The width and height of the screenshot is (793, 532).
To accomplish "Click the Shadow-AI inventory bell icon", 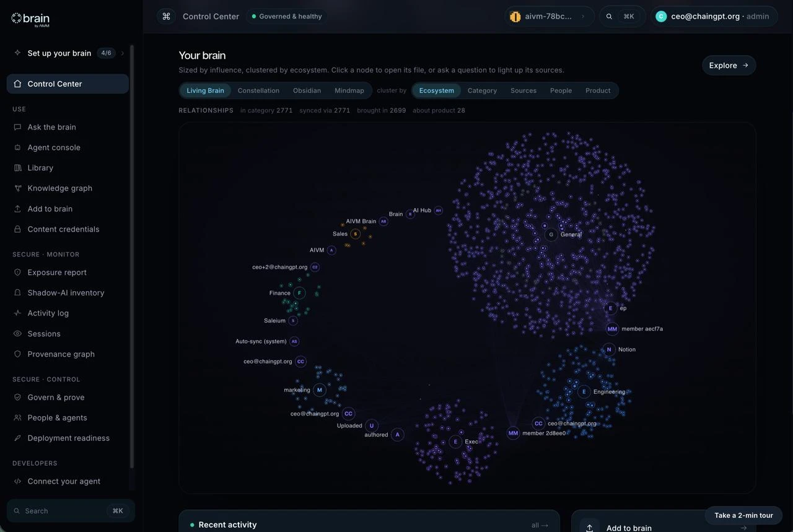I will pyautogui.click(x=17, y=293).
